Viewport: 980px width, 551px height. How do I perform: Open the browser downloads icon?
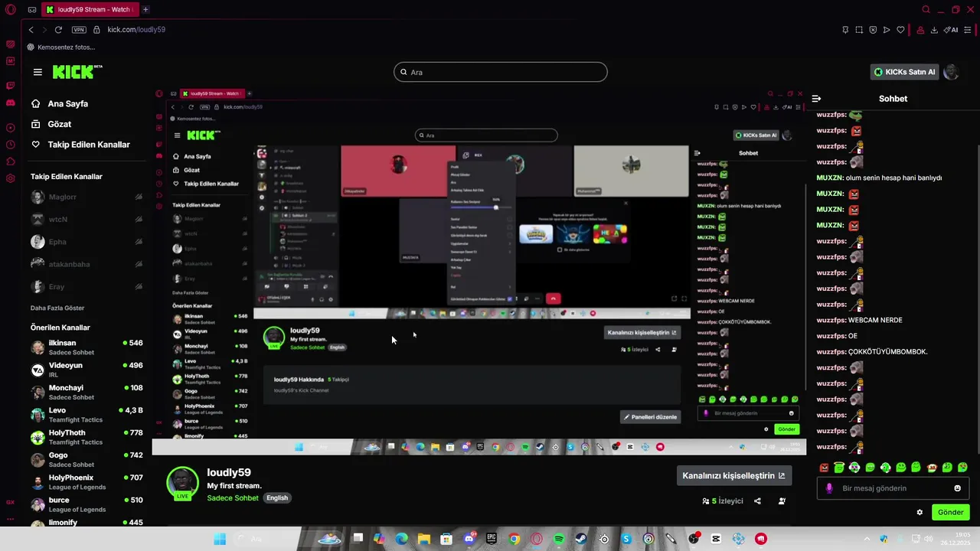(934, 30)
